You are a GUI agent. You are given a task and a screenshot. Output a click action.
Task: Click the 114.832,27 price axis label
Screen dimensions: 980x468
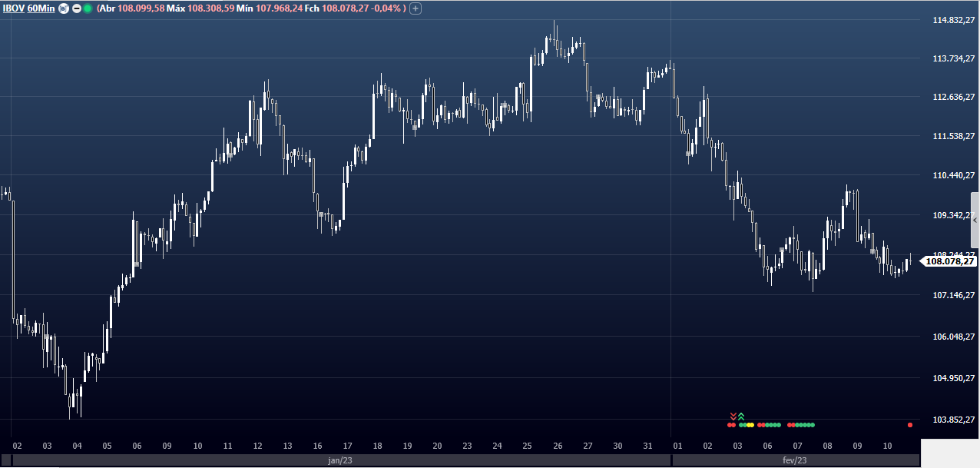coord(947,20)
